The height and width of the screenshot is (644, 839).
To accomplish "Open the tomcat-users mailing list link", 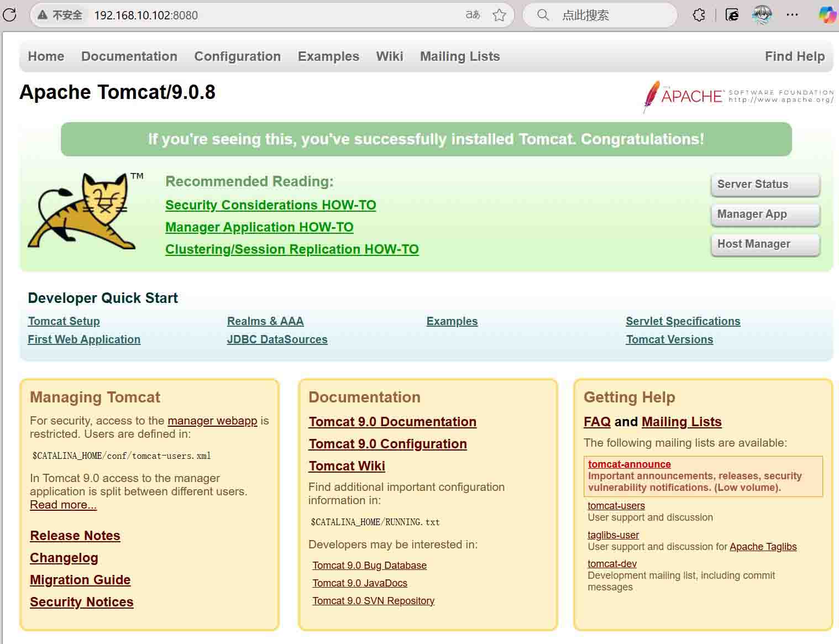I will click(x=616, y=506).
